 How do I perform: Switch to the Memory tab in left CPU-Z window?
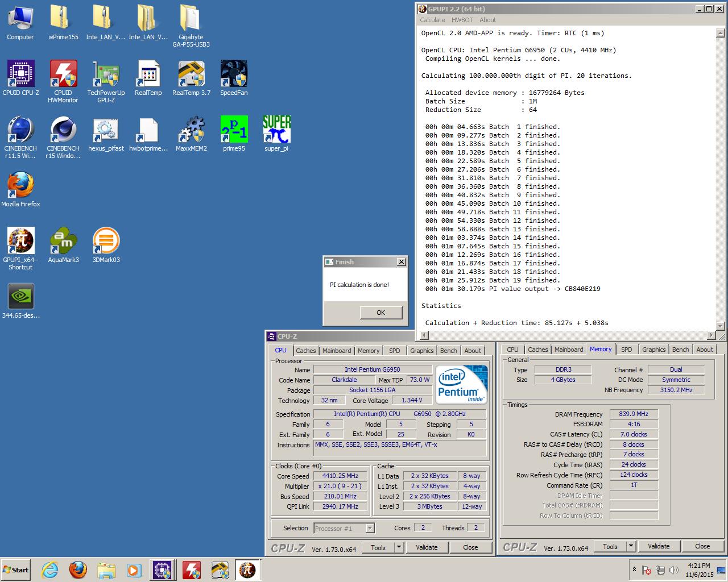click(x=369, y=351)
